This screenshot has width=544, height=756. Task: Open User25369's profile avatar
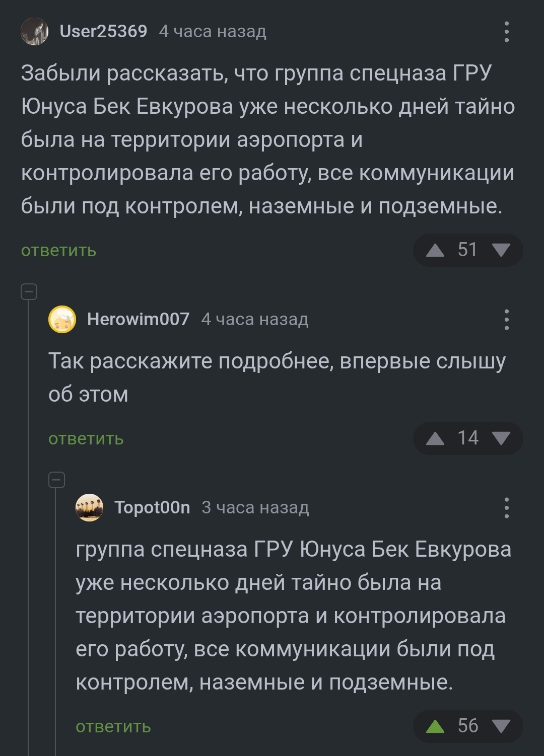coord(34,32)
